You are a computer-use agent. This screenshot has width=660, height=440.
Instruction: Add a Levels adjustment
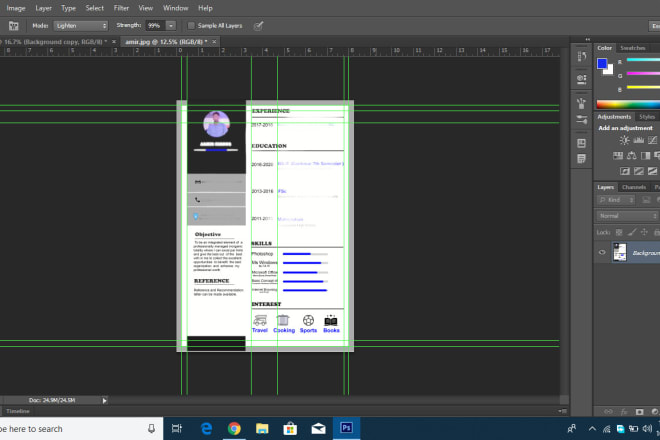coord(639,140)
